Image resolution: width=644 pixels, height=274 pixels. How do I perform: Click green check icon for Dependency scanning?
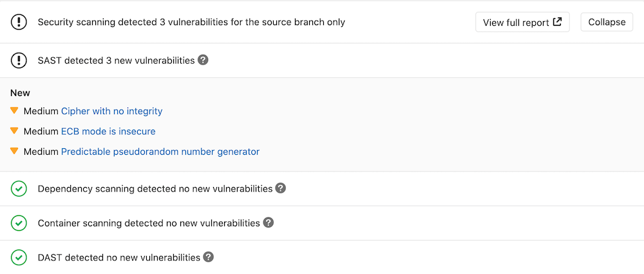click(19, 189)
